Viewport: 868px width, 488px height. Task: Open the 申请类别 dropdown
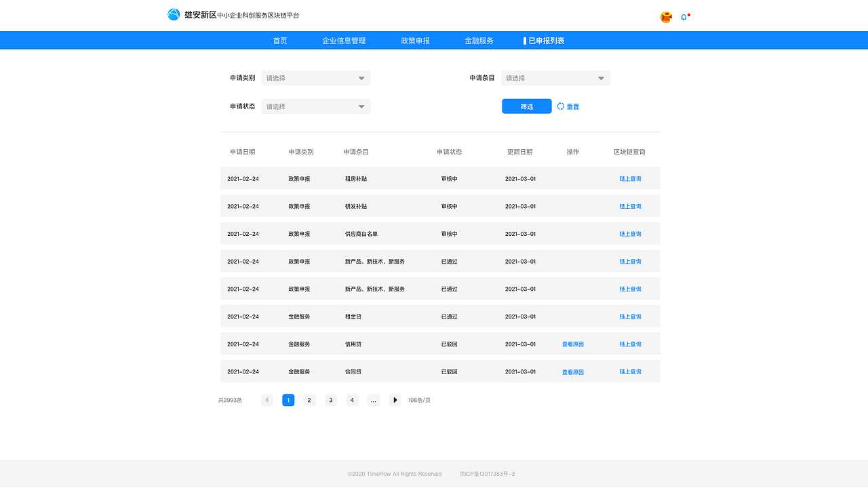point(315,78)
